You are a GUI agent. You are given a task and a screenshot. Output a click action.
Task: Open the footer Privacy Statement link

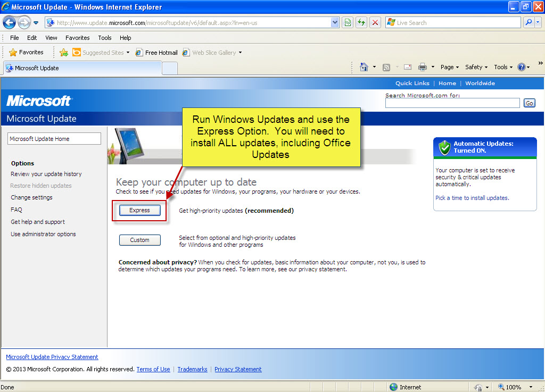point(238,369)
